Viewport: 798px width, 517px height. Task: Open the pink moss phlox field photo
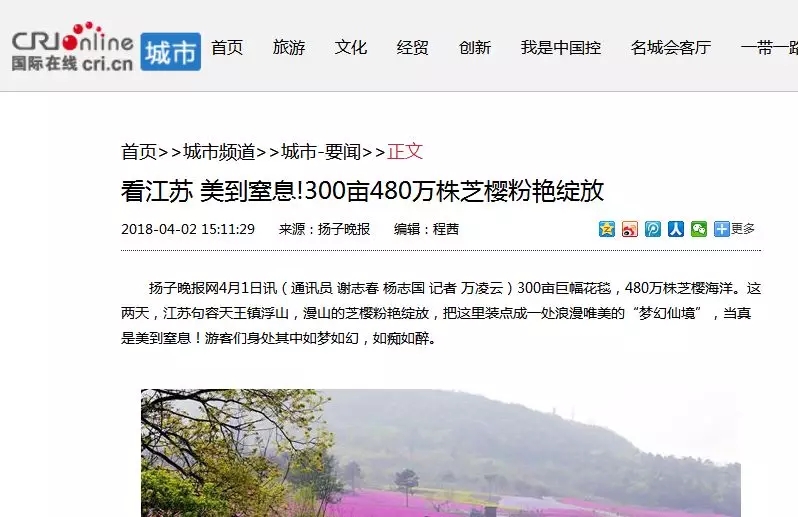pos(441,453)
